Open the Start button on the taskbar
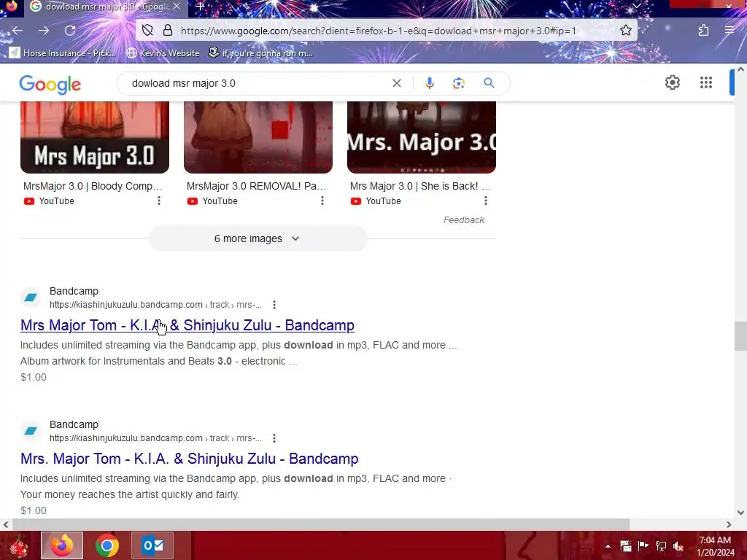The image size is (747, 560). pos(18,545)
